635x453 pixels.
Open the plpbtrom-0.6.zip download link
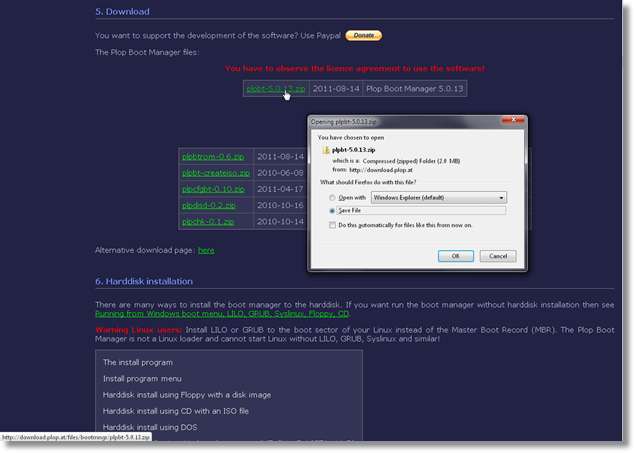click(213, 157)
